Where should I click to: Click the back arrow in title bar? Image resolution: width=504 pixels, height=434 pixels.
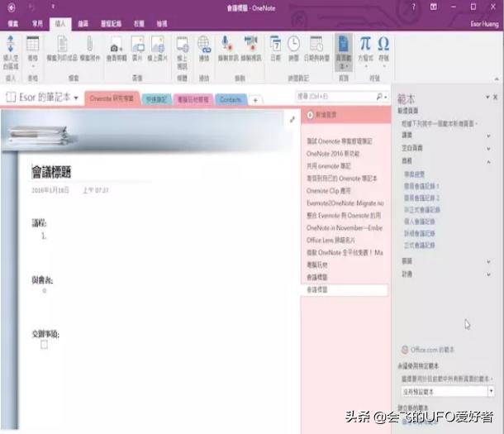pos(12,7)
